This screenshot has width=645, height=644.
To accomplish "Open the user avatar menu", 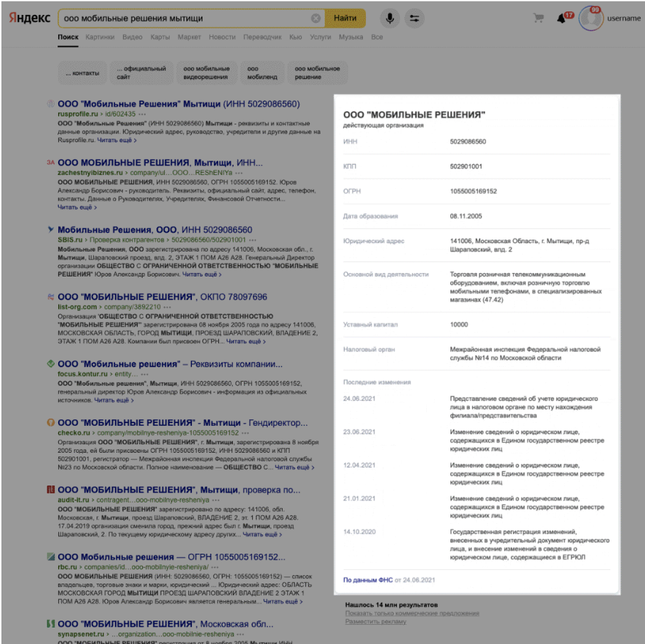I will (591, 18).
